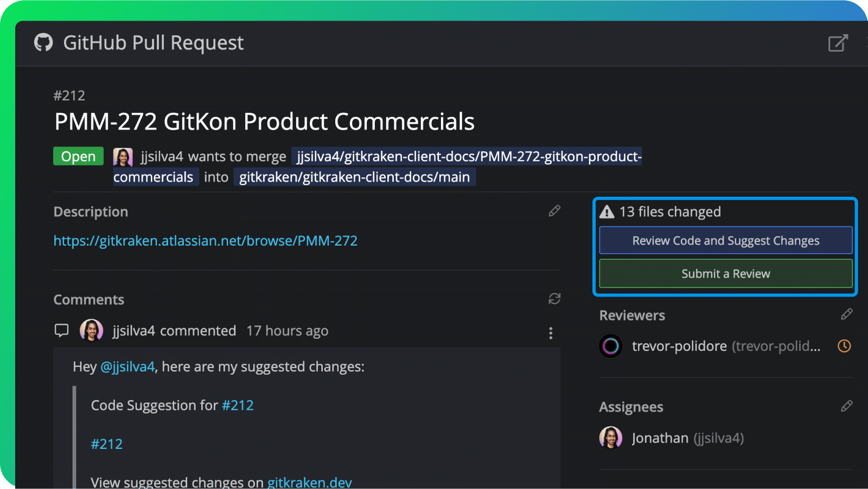Click the pending review clock icon
The height and width of the screenshot is (489, 868).
coord(844,346)
